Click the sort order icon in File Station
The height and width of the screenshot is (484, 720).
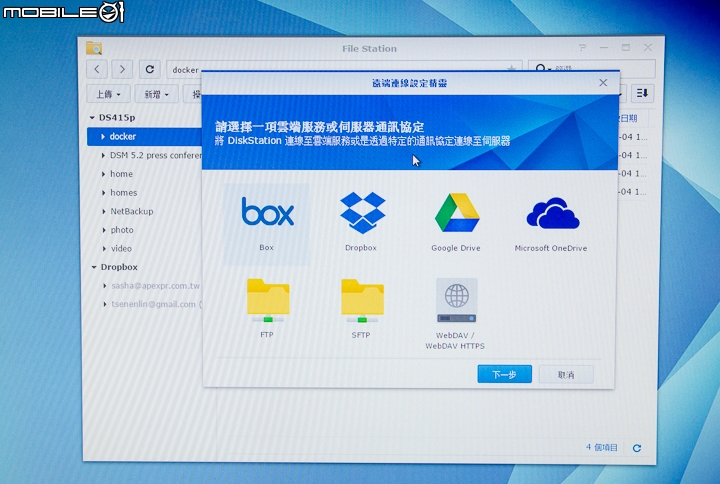[642, 94]
